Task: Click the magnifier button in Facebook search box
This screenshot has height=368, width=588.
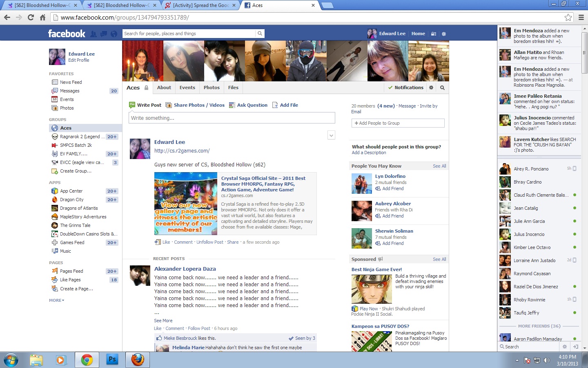Action: click(x=260, y=34)
